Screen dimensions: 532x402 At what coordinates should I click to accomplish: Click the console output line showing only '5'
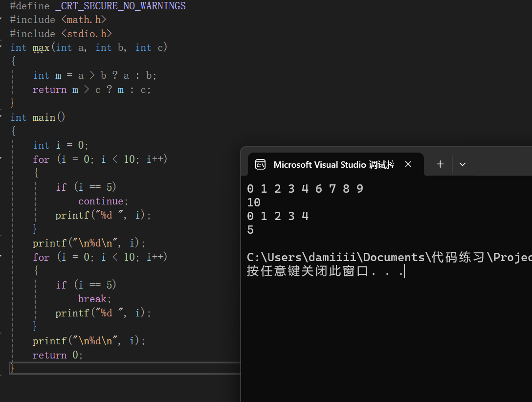click(250, 230)
